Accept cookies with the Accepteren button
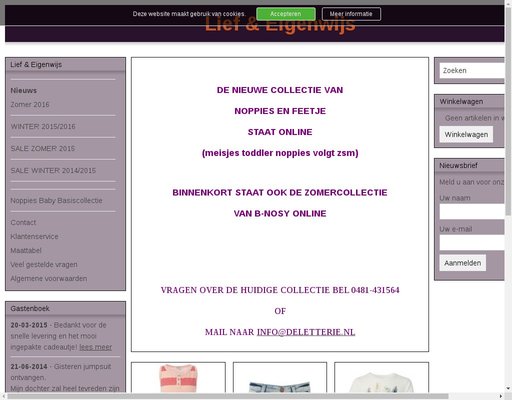 286,14
